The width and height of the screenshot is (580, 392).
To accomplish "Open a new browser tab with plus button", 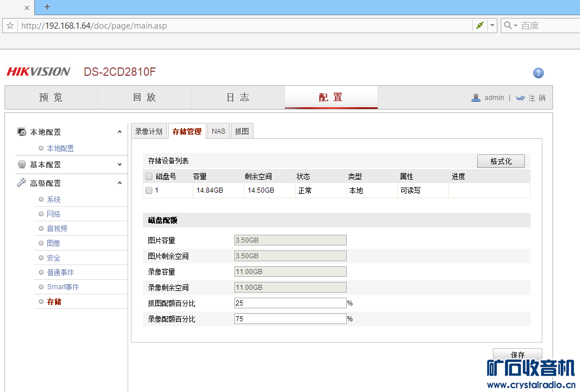I will (x=47, y=7).
